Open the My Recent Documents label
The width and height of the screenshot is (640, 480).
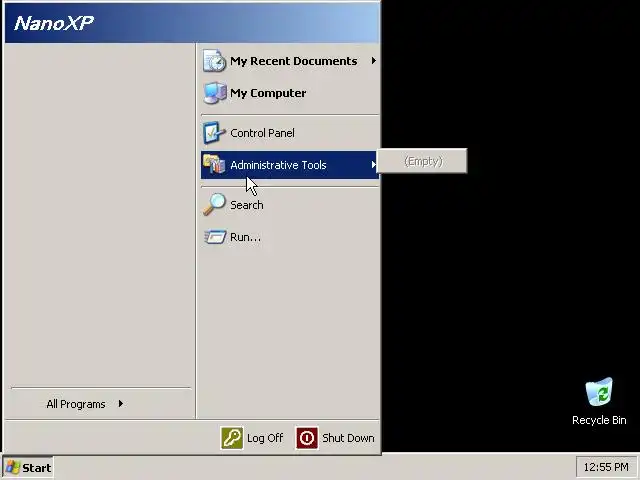[293, 61]
